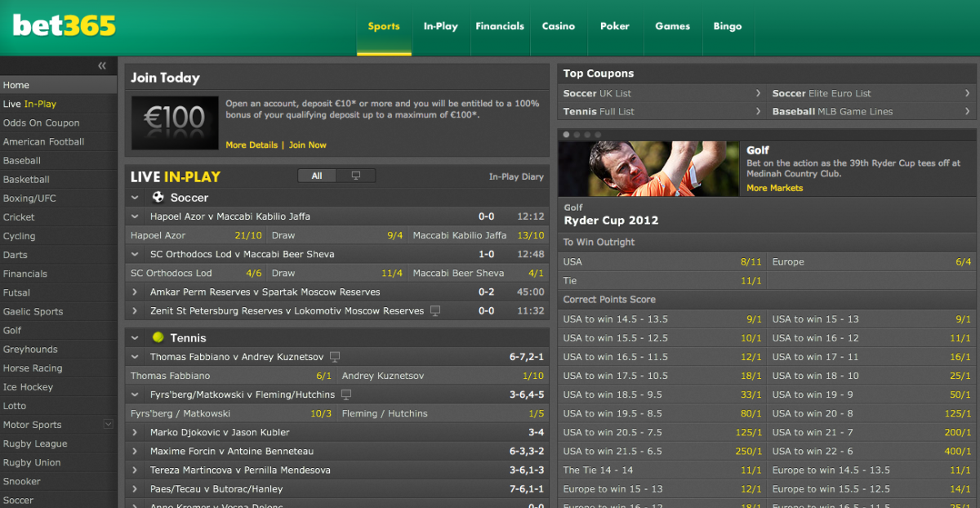The height and width of the screenshot is (508, 980).
Task: Open the Bingo tab
Action: pos(728,27)
